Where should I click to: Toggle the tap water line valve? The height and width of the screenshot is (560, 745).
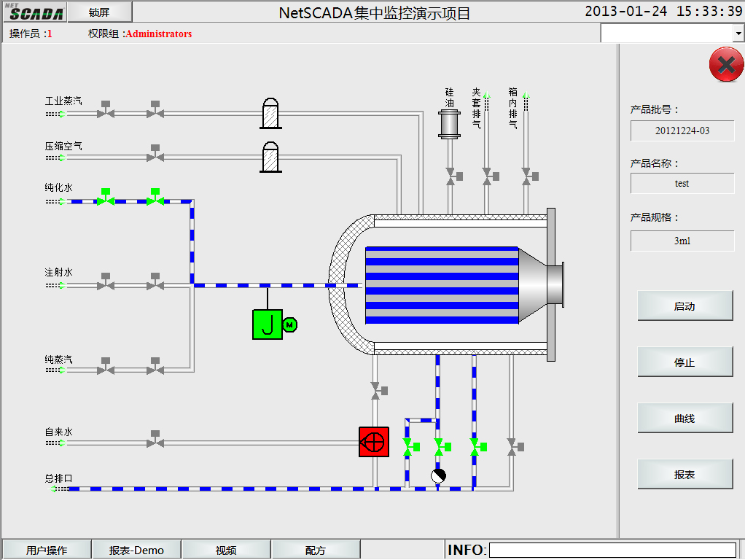pyautogui.click(x=155, y=440)
